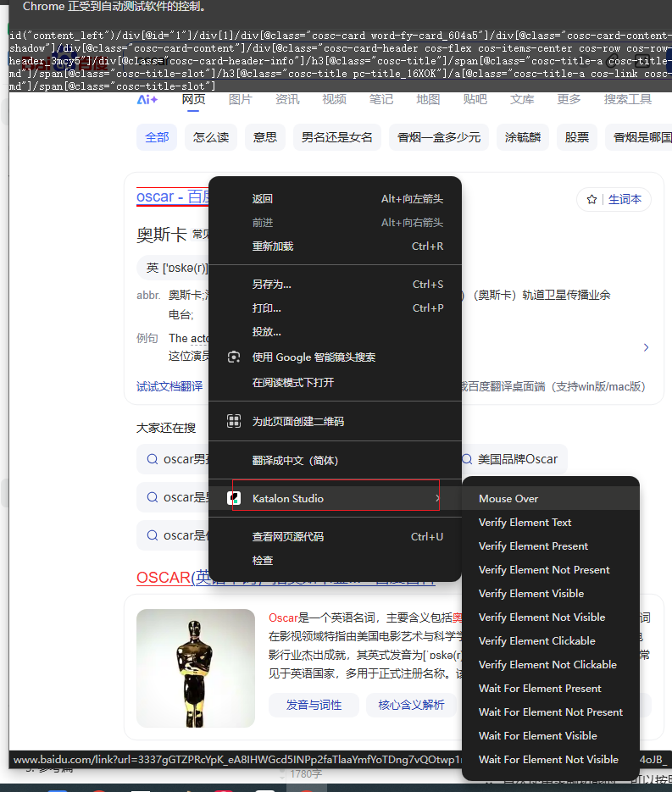Viewport: 672px width, 792px height.
Task: Open the 资讯 search tab
Action: coord(287,99)
